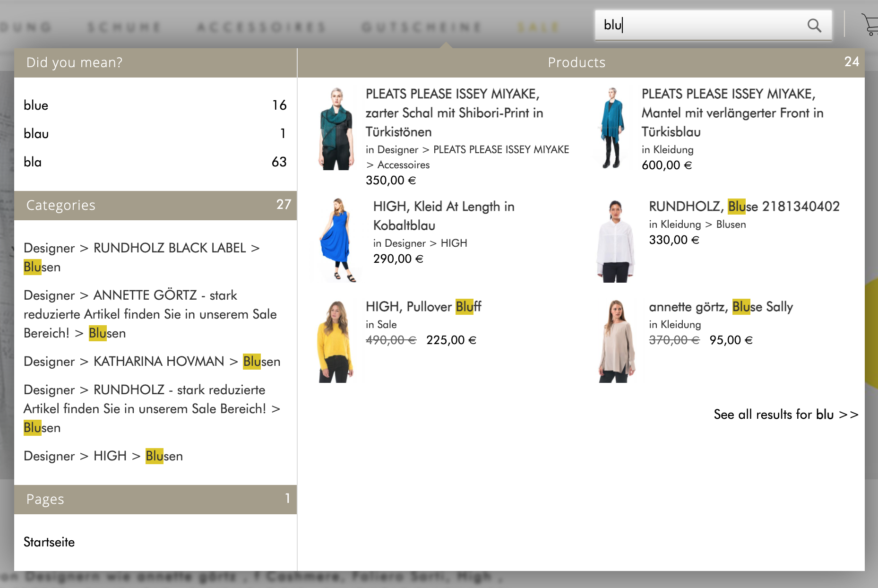878x588 pixels.
Task: Open HIGH Kleid At Length Kobaltblau title
Action: (444, 216)
